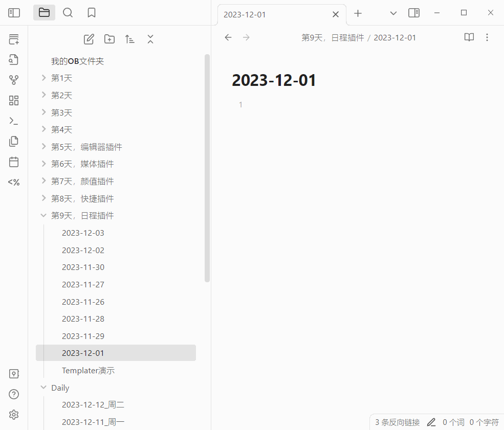
Task: Open a new tab
Action: click(358, 13)
